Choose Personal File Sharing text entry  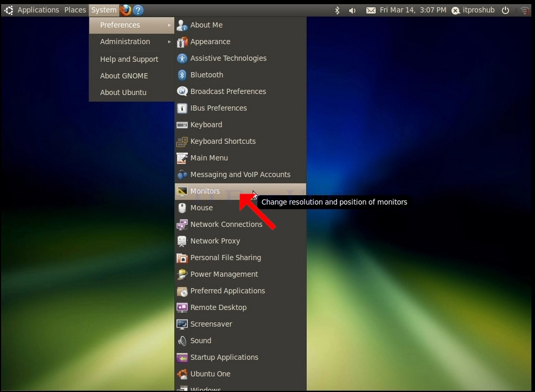click(225, 258)
